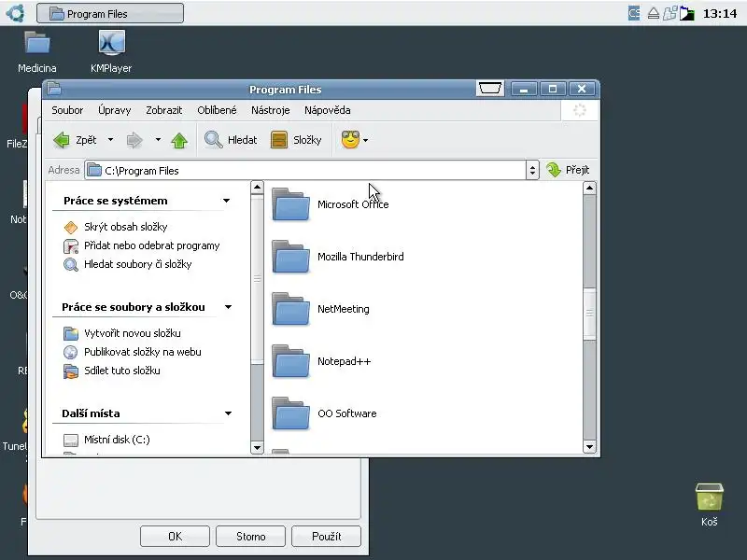The width and height of the screenshot is (747, 560).
Task: Collapse the Práce se systémem section
Action: tap(226, 201)
